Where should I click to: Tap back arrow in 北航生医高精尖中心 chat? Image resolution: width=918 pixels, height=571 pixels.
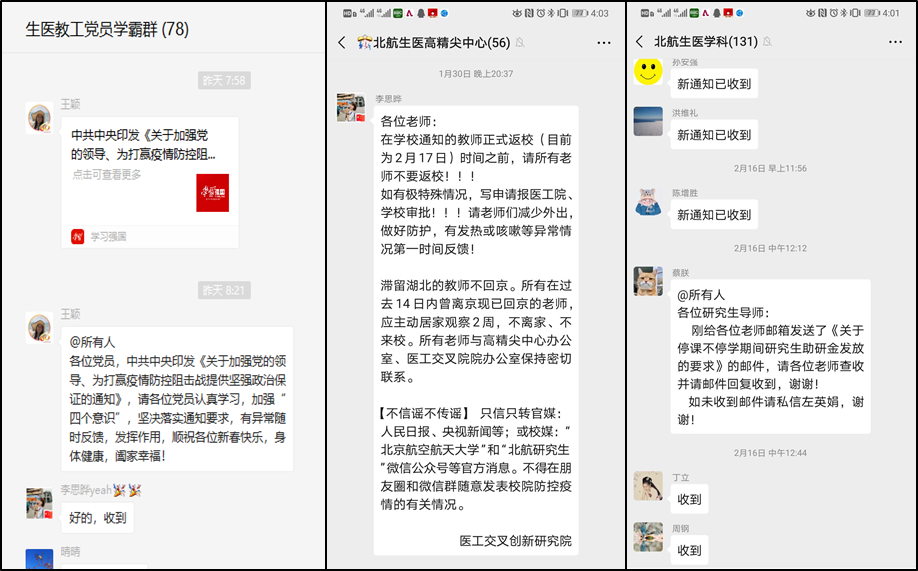coord(343,43)
